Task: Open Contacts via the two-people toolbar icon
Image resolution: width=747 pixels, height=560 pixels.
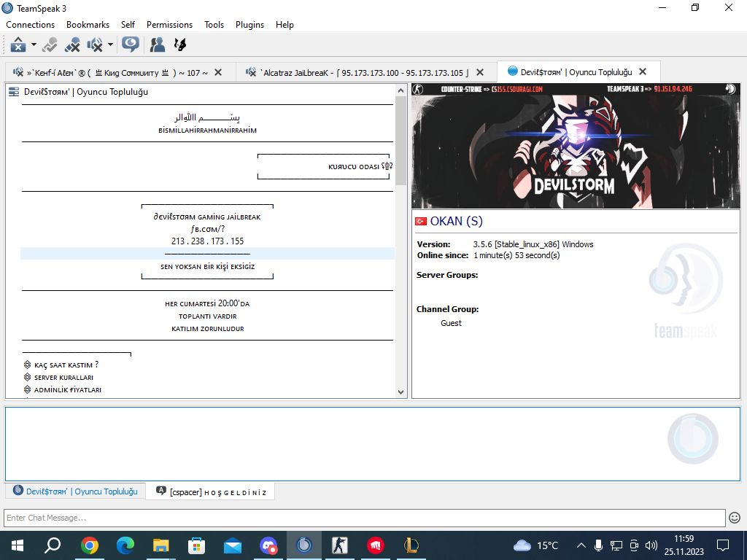Action: pyautogui.click(x=158, y=44)
